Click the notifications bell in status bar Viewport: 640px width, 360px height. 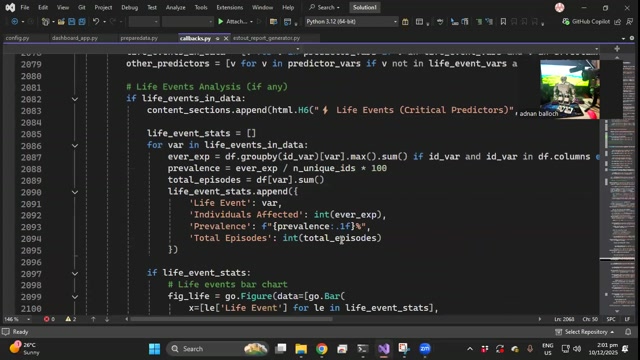pos(628,332)
